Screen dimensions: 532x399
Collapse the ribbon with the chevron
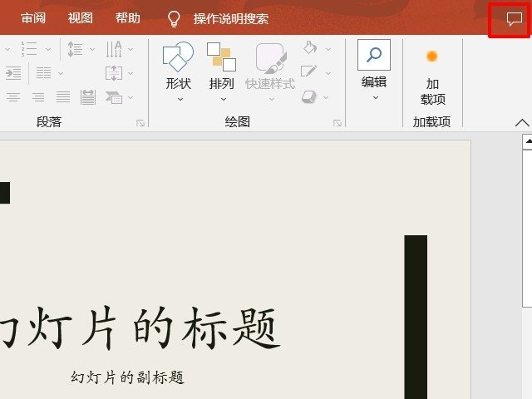[x=522, y=122]
